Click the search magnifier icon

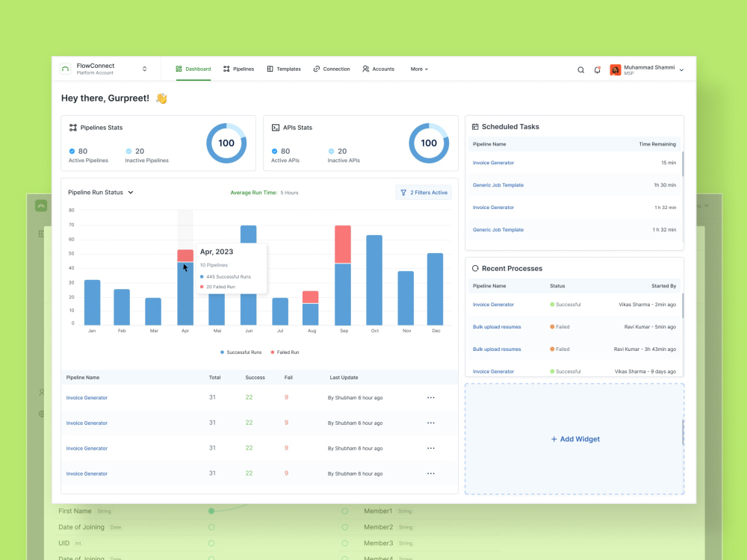coord(581,69)
